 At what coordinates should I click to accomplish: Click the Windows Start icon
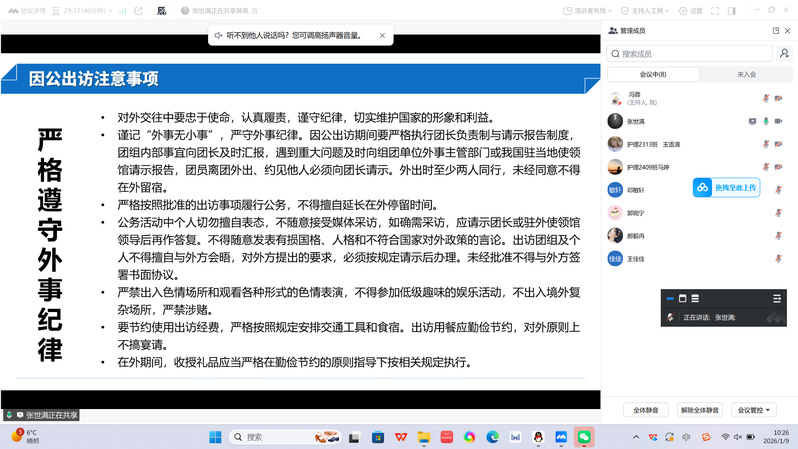point(215,437)
